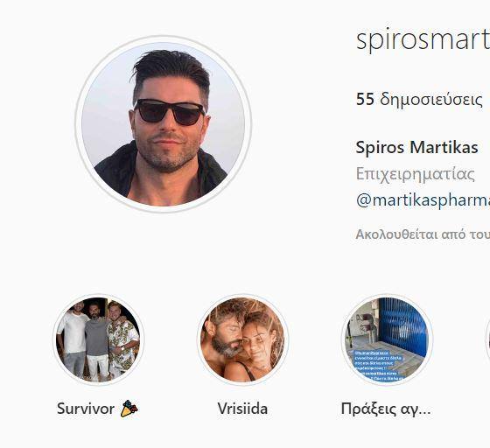Open the 55 δημοσιεύσεις posts count
This screenshot has height=448, width=490.
coord(419,99)
